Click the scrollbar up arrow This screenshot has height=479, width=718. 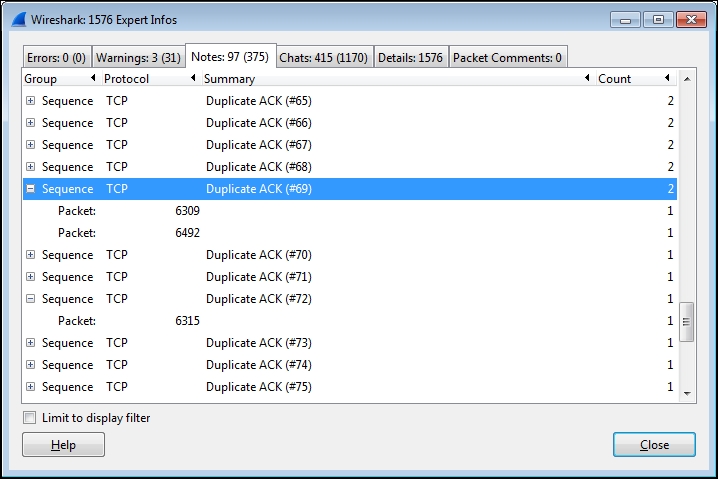point(687,79)
